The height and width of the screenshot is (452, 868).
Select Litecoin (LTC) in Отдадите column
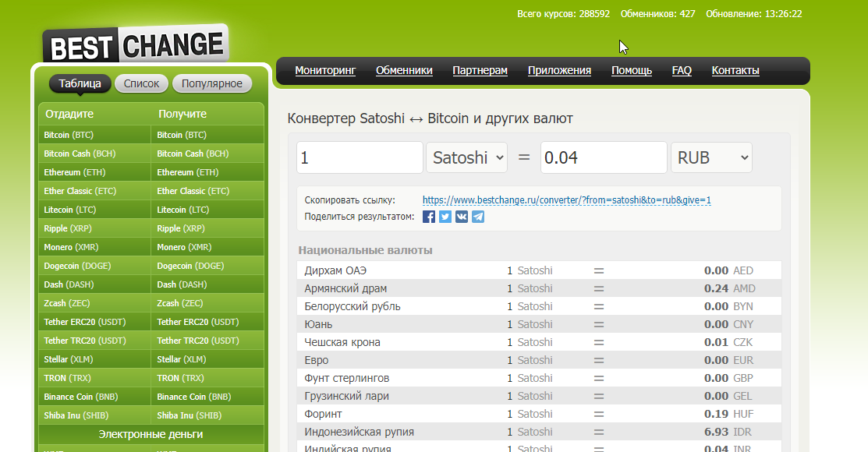pyautogui.click(x=94, y=210)
